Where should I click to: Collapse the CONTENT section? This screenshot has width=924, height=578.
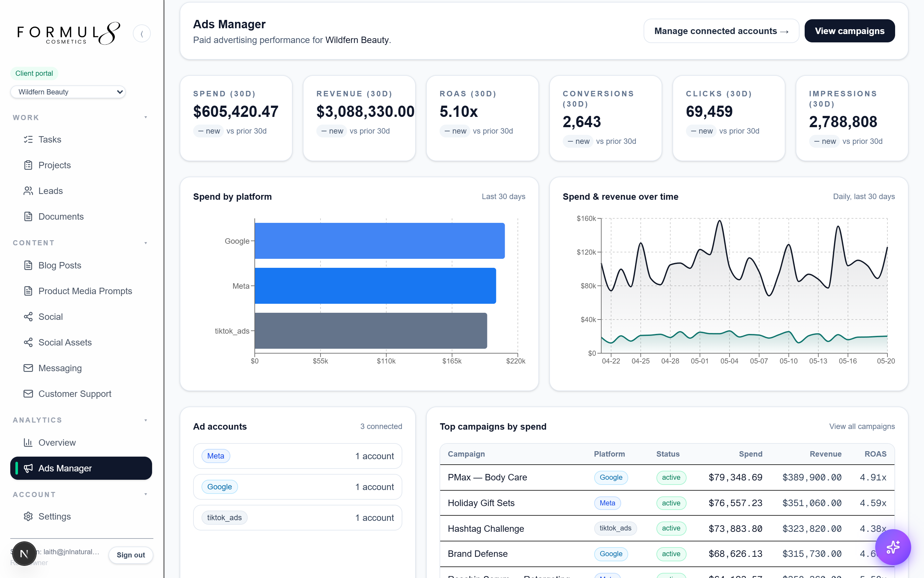click(x=146, y=243)
